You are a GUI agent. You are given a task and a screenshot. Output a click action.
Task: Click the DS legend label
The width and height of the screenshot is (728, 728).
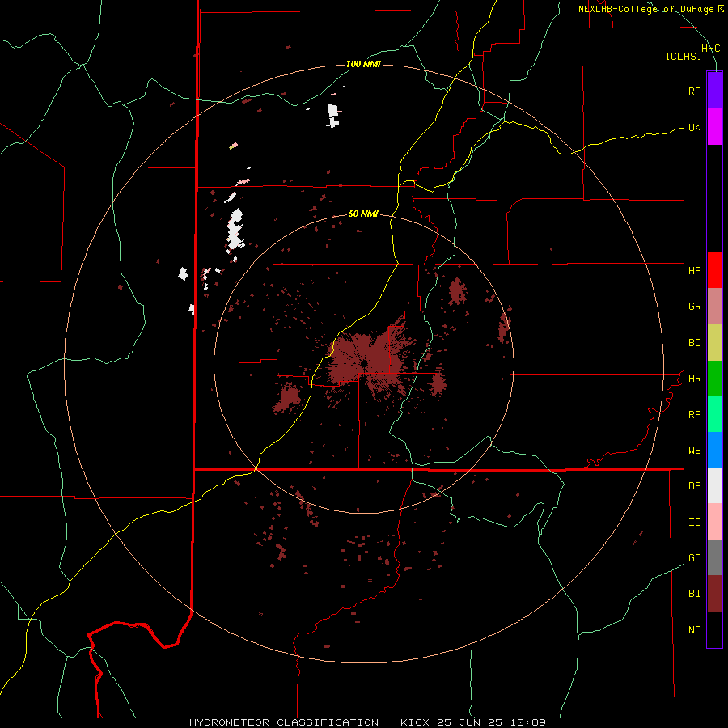tap(694, 486)
